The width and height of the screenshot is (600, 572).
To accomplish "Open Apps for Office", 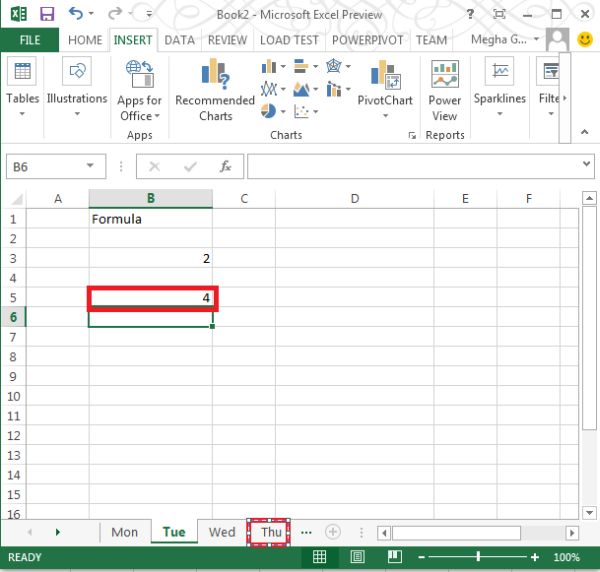I will point(139,91).
